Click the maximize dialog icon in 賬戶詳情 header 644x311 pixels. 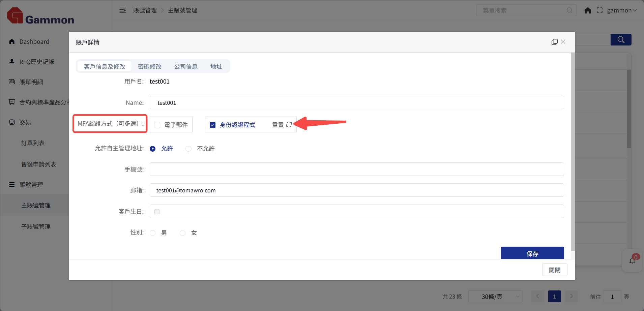tap(554, 42)
